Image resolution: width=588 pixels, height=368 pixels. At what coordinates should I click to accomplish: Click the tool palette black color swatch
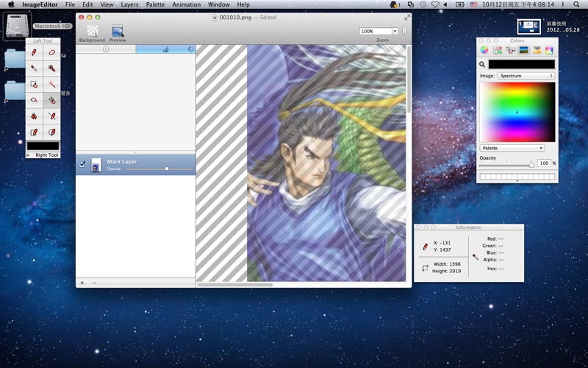[x=43, y=146]
